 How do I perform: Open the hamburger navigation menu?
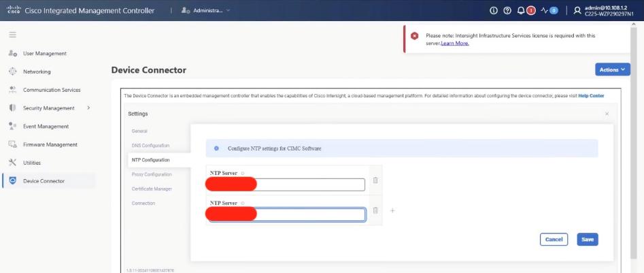click(13, 35)
